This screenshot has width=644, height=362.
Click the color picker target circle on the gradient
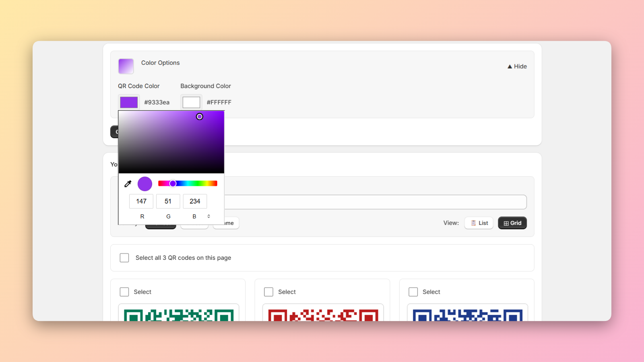coord(200,116)
